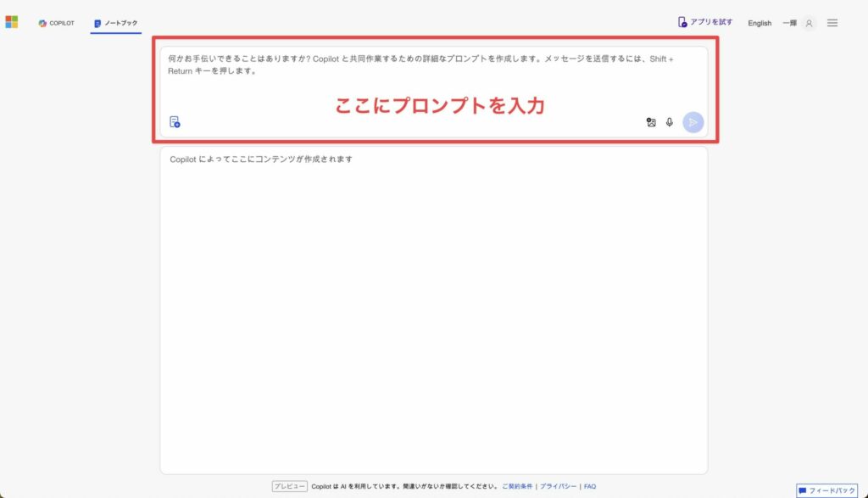Screen dimensions: 868x498
Task: Click the フィードバック button
Action: (826, 490)
